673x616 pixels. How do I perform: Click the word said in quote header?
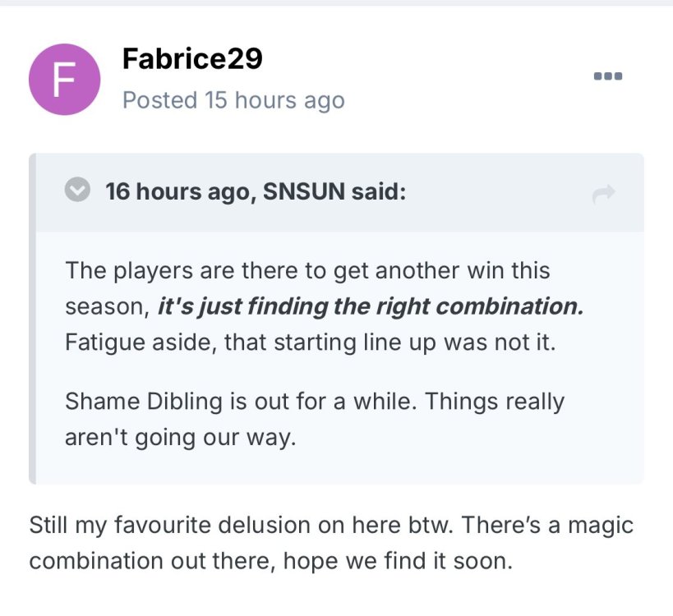(x=378, y=193)
